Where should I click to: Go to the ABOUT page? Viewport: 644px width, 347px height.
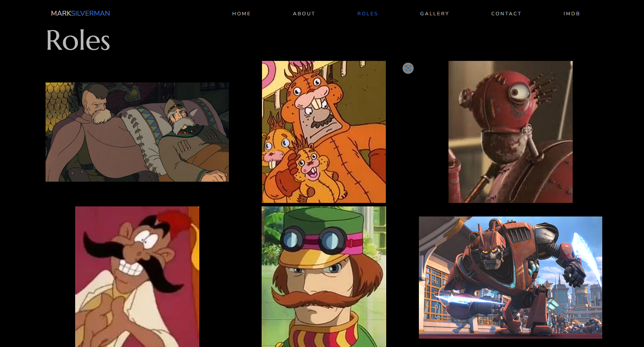coord(304,14)
